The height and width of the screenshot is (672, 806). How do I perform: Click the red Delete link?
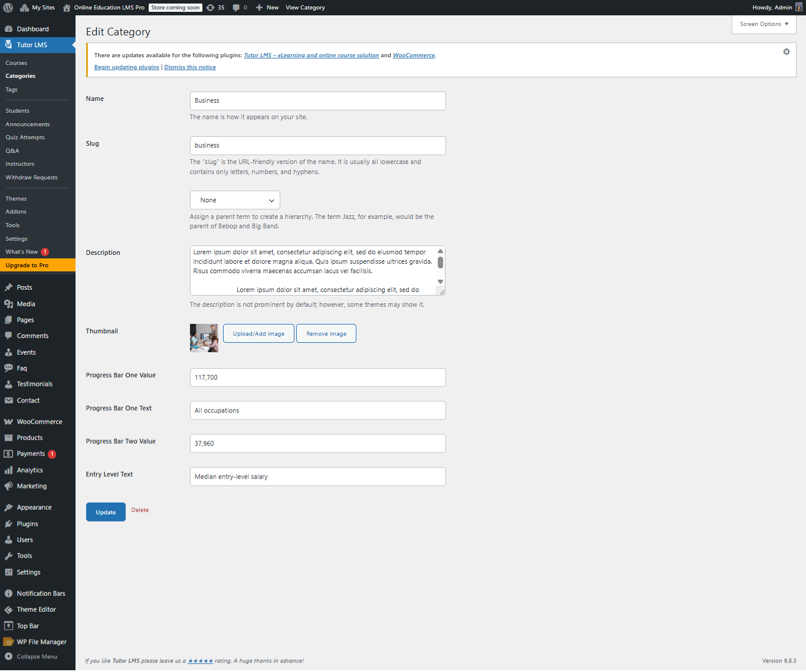[x=140, y=510]
